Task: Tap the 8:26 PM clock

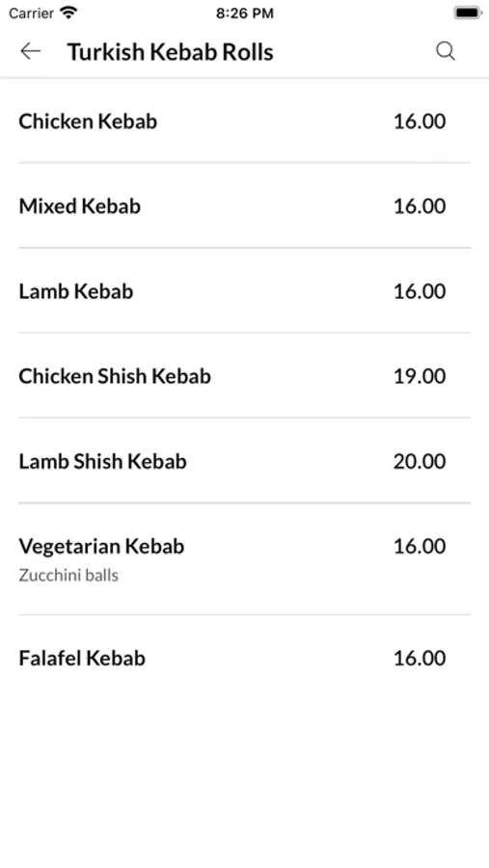Action: [x=245, y=14]
